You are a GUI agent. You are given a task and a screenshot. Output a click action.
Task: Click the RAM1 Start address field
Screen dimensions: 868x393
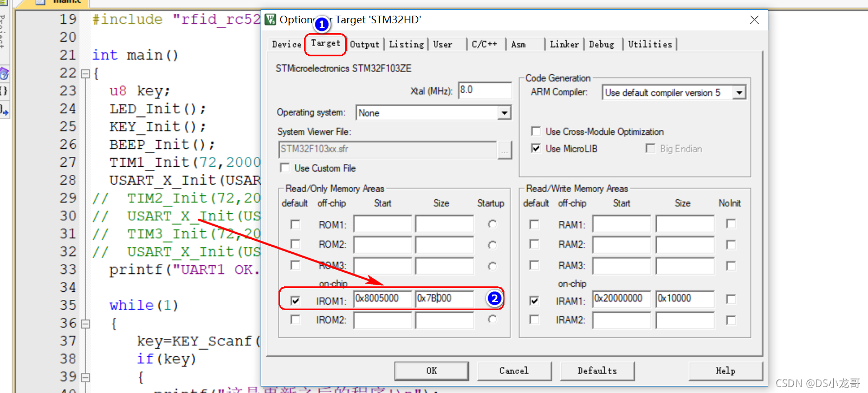(x=621, y=224)
